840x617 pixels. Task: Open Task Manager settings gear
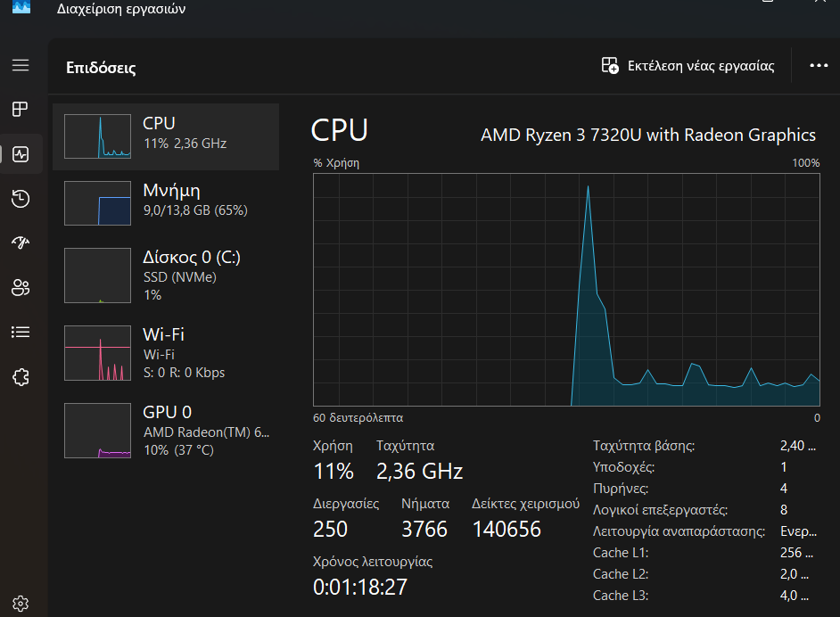[21, 604]
